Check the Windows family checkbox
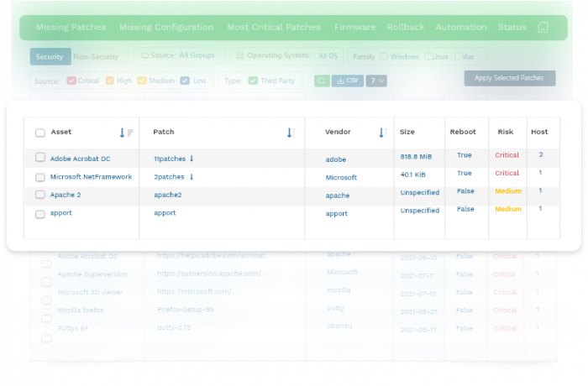The image size is (588, 386). 384,56
